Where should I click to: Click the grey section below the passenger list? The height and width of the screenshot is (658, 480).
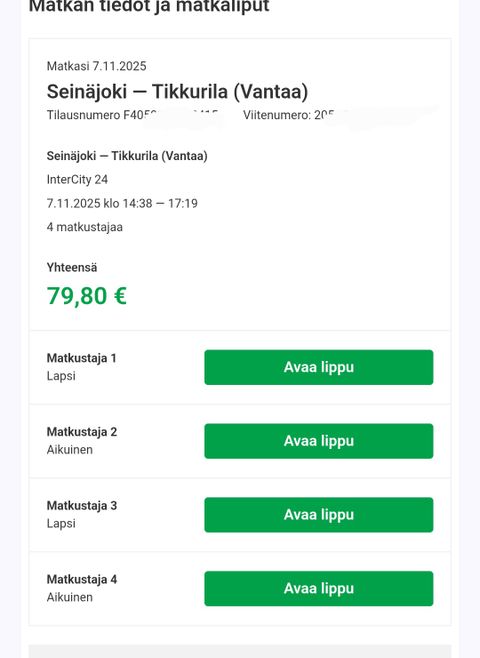[x=240, y=651]
